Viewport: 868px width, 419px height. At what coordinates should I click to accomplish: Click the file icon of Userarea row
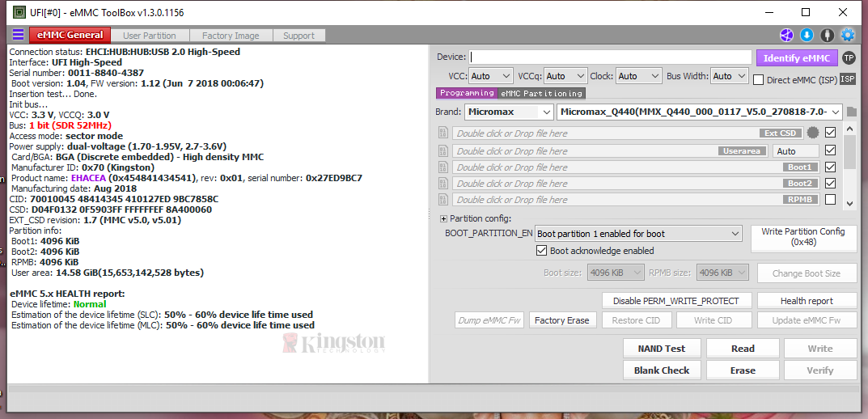[x=442, y=150]
